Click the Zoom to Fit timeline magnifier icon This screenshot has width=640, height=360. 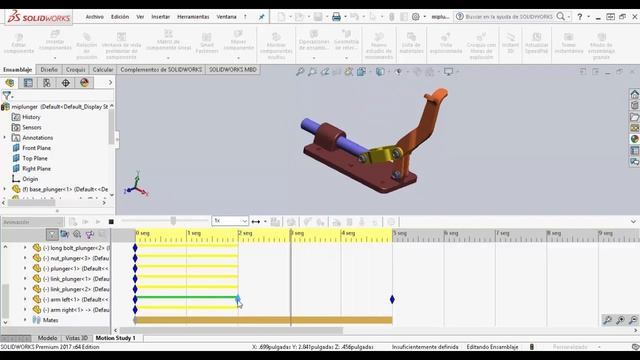point(607,320)
